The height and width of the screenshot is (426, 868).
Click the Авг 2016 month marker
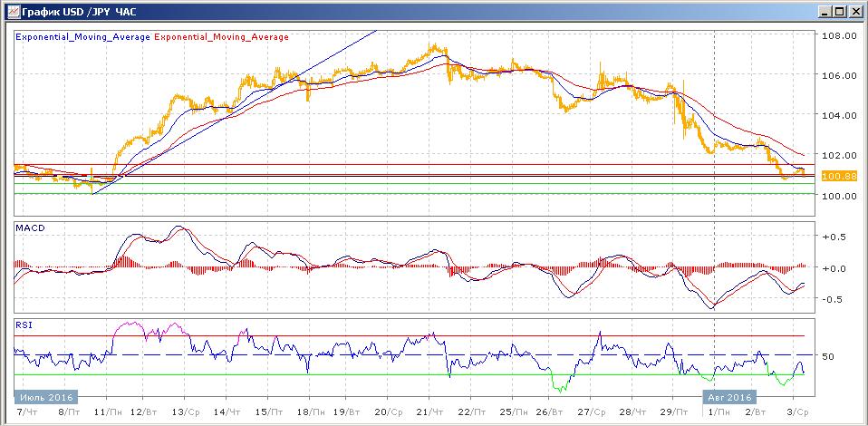point(730,397)
